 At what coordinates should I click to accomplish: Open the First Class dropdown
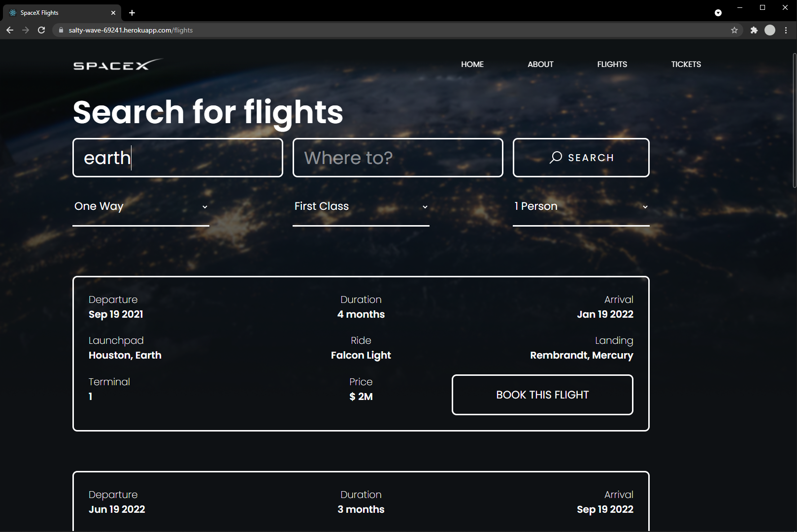(361, 206)
